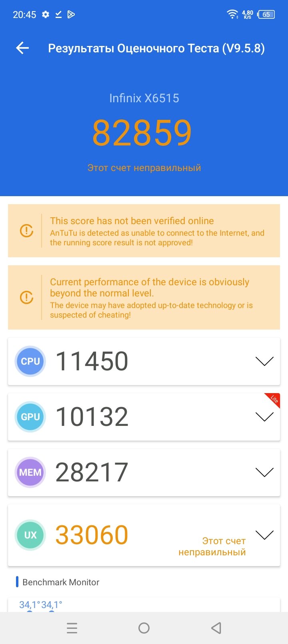Tap the warning icon beside unverified score notice

coord(26,231)
